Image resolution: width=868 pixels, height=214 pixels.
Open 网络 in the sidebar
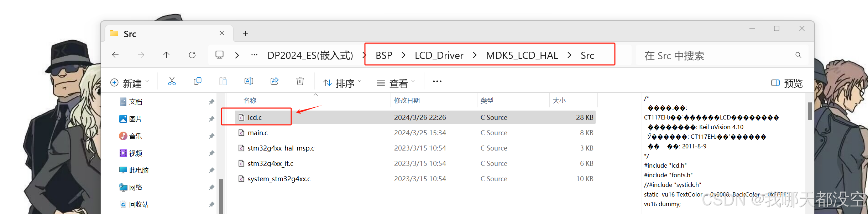coord(131,188)
